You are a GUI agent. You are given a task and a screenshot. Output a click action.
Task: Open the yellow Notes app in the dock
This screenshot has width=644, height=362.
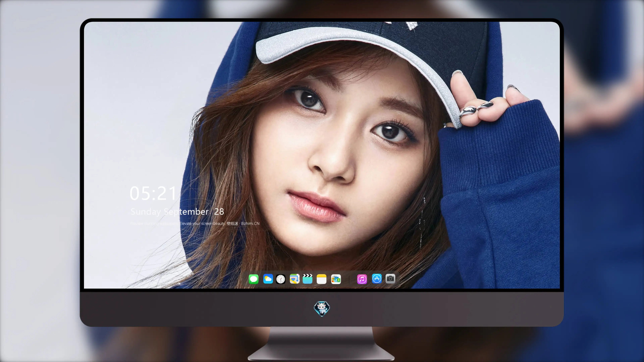tap(321, 279)
